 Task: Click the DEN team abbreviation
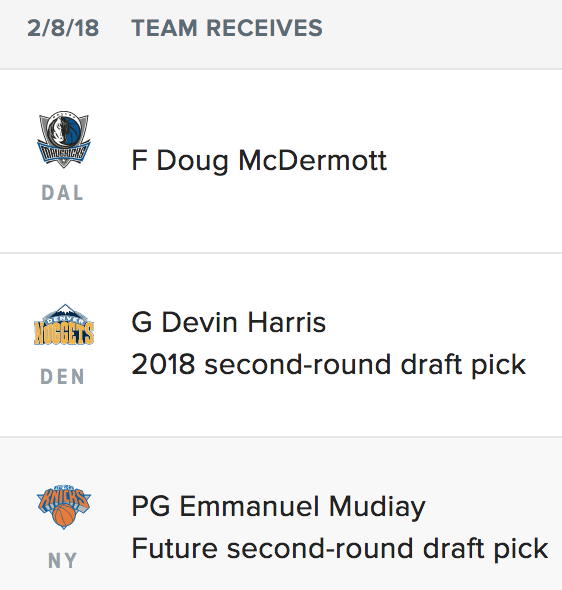[x=62, y=377]
